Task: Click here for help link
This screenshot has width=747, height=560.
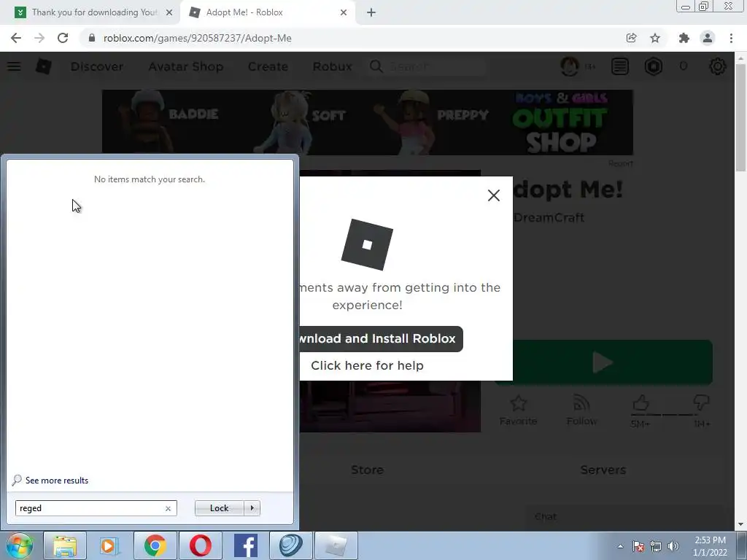Action: [x=367, y=365]
